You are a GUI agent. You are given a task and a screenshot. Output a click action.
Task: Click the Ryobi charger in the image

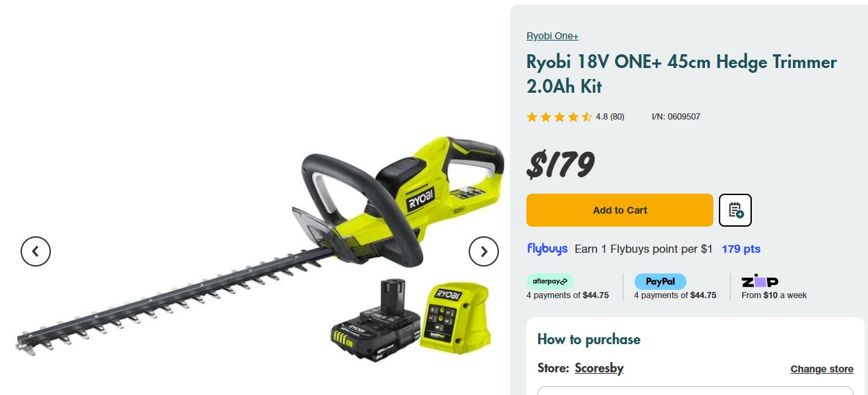pos(456,315)
